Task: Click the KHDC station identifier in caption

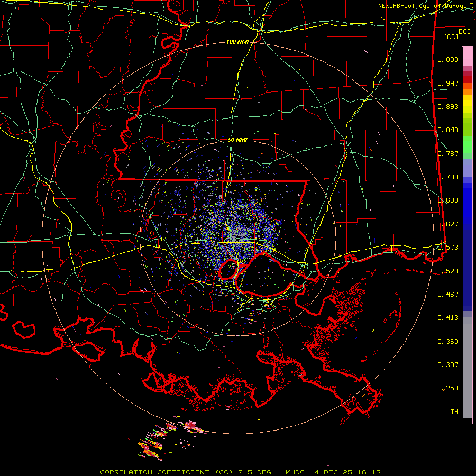Action: 296,472
